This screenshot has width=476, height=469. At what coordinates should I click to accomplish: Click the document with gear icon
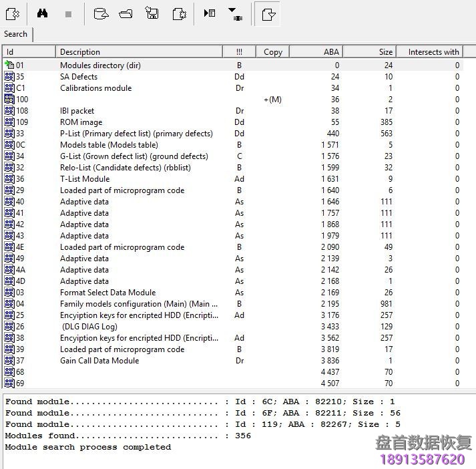tap(178, 13)
